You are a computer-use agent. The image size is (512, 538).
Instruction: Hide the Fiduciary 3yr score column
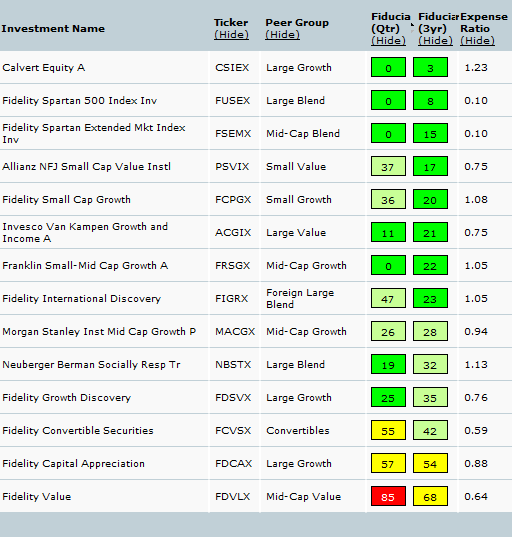pos(435,40)
